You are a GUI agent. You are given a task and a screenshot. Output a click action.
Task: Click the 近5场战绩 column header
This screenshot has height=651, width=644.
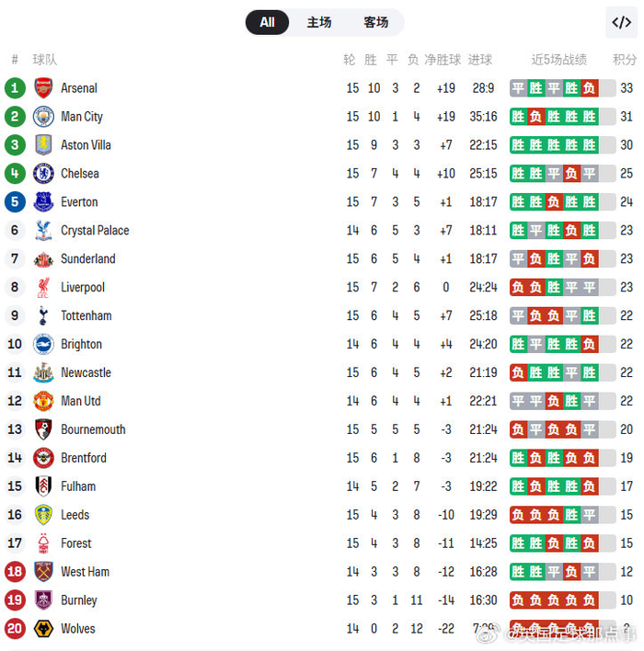558,60
